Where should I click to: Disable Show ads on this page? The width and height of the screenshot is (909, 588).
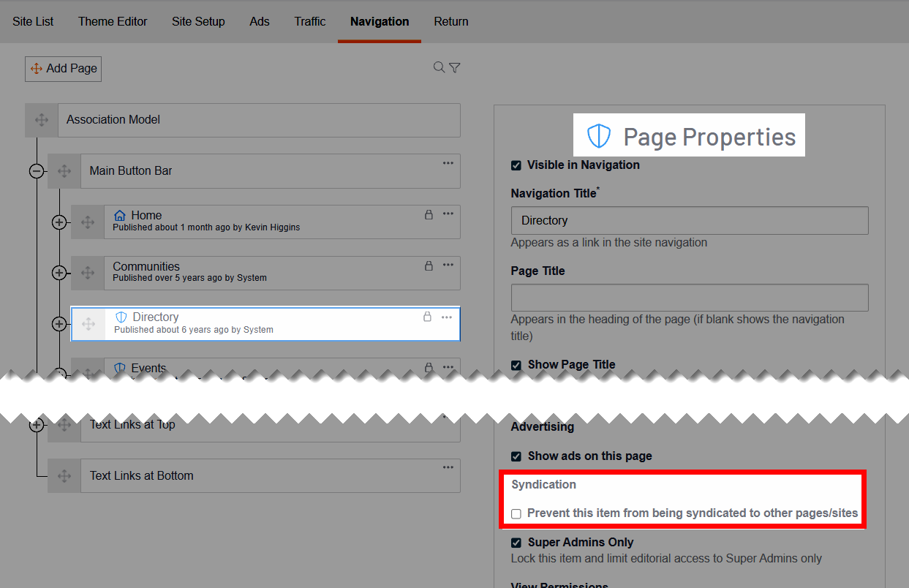point(516,456)
